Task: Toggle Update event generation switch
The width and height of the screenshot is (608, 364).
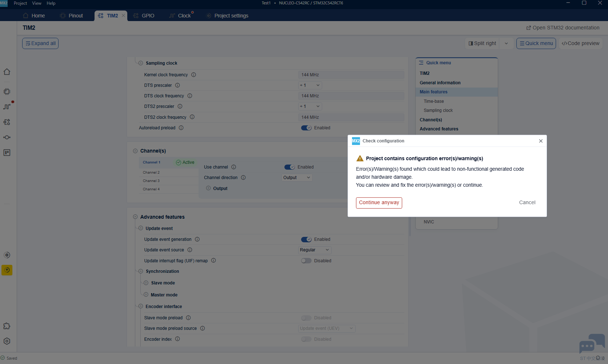Action: pos(306,239)
